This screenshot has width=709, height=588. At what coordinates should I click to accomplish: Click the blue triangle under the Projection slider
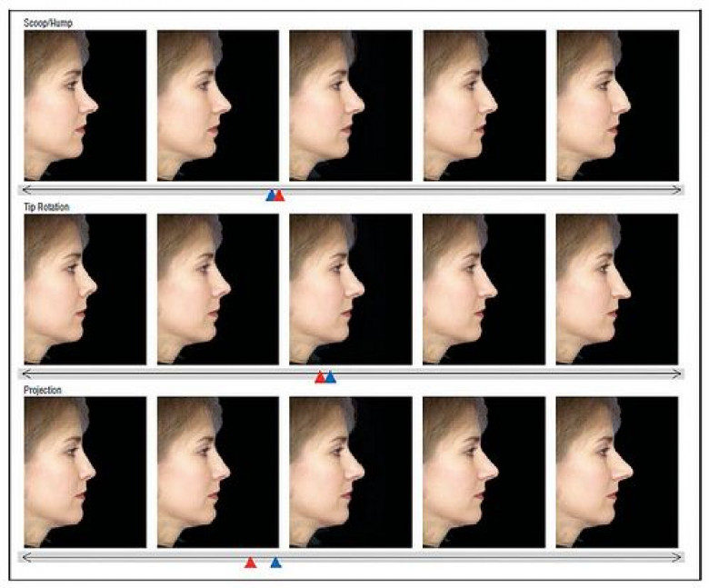[275, 563]
